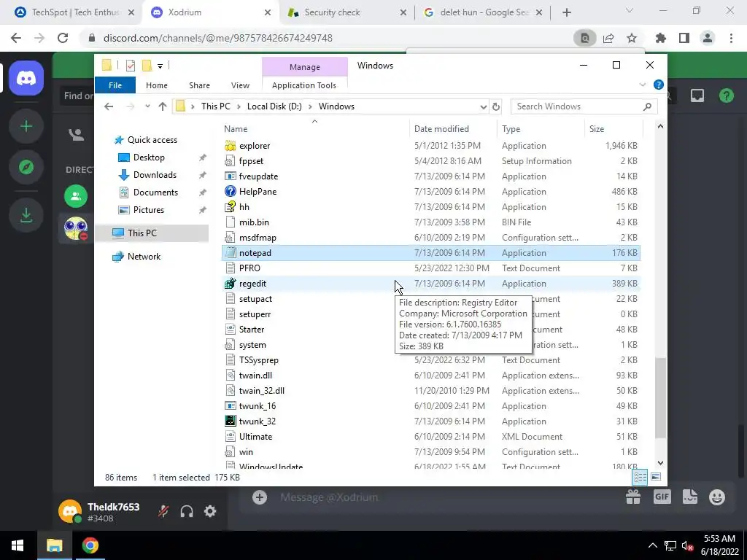Sort by Type column header
747x560 pixels.
coord(541,129)
